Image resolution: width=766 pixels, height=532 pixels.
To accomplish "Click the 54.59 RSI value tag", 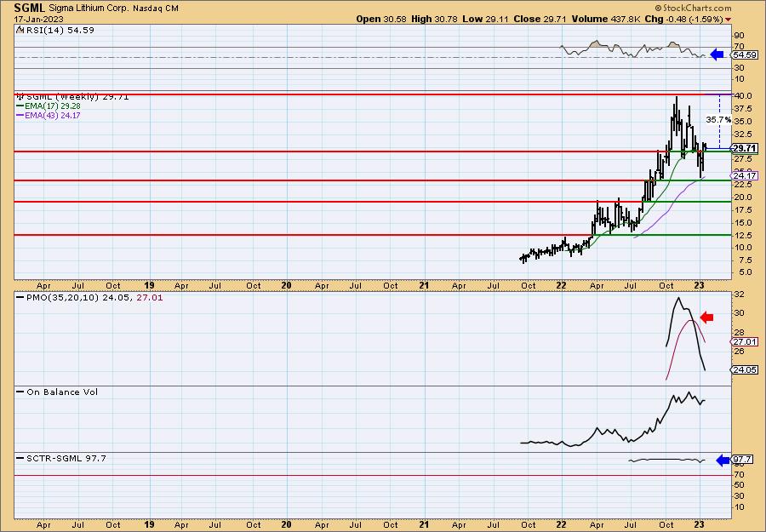I will (745, 54).
